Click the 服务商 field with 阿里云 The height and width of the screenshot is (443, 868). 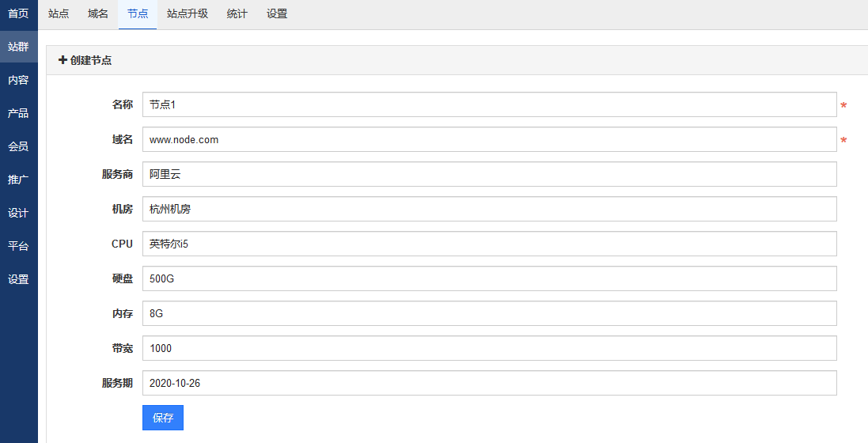pos(489,174)
